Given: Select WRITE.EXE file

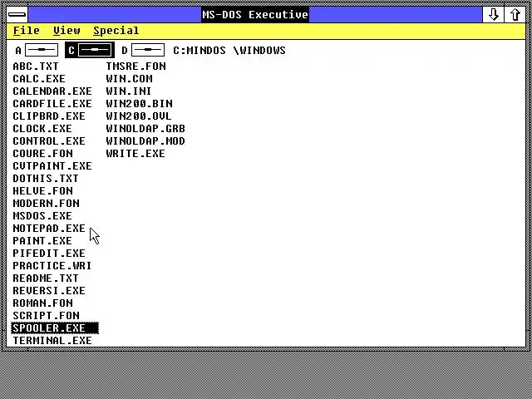Looking at the screenshot, I should point(135,153).
